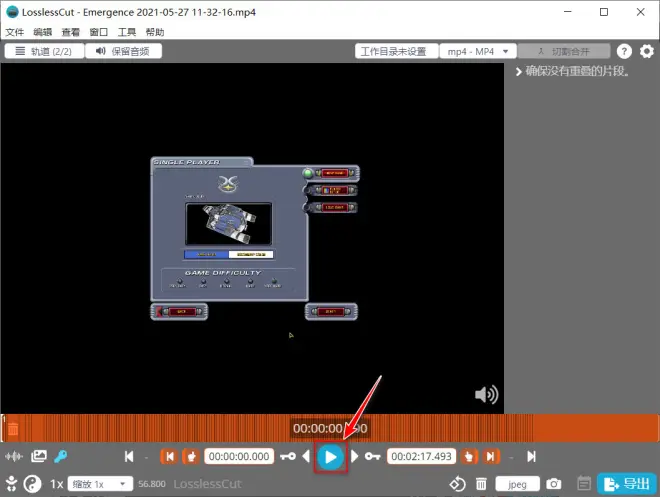660x497 pixels.
Task: Toggle the cut-and-merge mode button
Action: pos(564,51)
